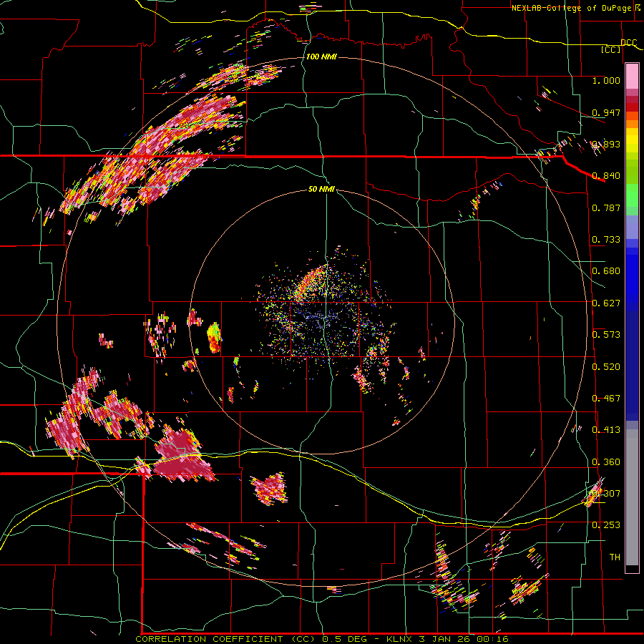Click the 0.680 scale value
Screen dimensions: 644x644
coord(606,271)
